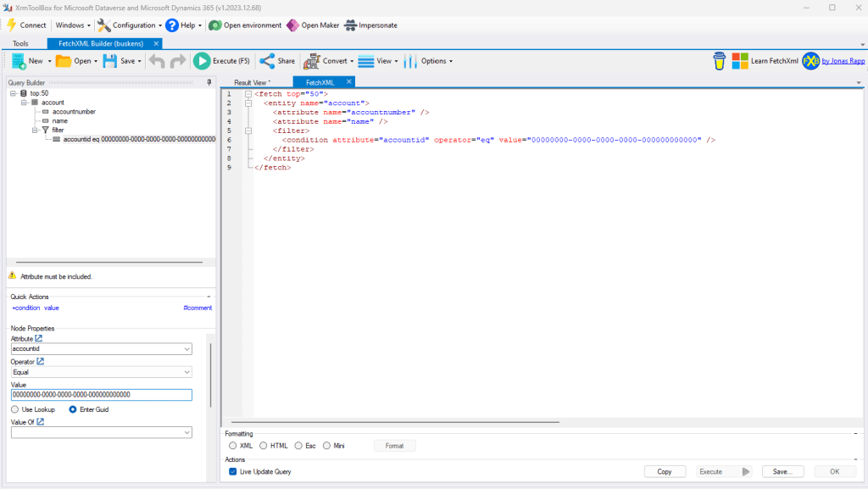Screen dimensions: 868x489
Task: Select the Use Lookup radio button
Action: 15,409
